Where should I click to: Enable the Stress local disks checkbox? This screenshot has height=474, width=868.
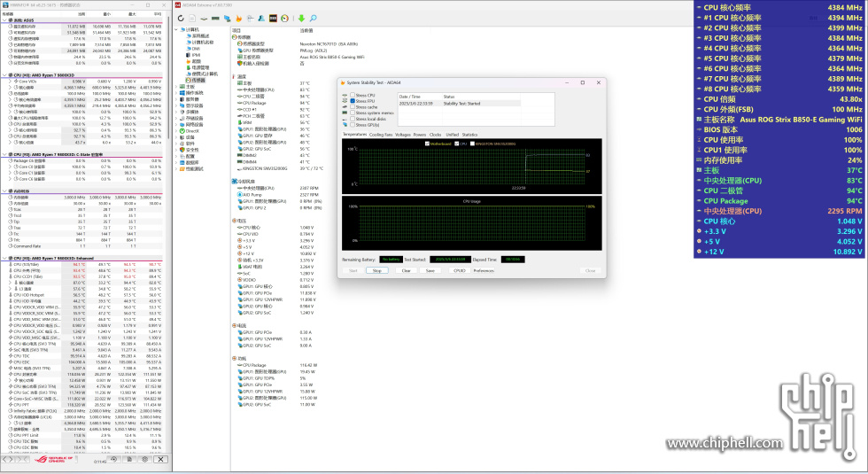(353, 119)
